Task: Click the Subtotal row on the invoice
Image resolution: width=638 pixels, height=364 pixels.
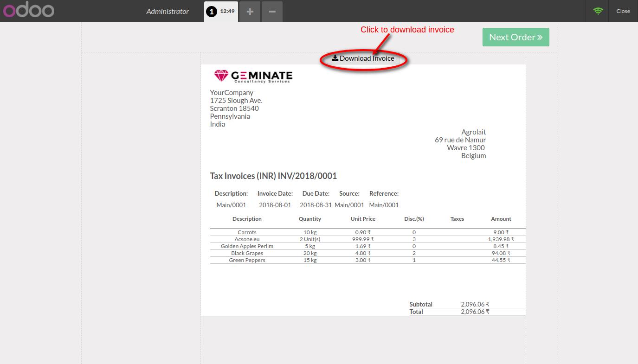Action: tap(420, 304)
